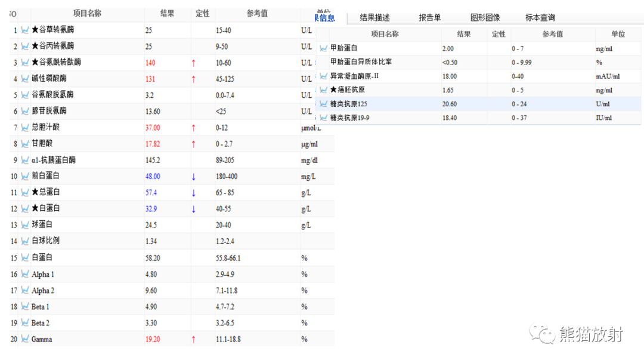Open trend chart icon for 糖类抗原125

(324, 104)
